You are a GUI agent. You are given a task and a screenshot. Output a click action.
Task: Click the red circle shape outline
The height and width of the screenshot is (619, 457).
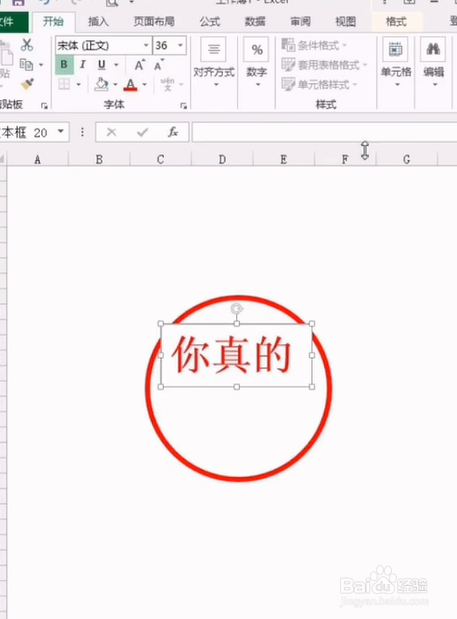pos(239,479)
